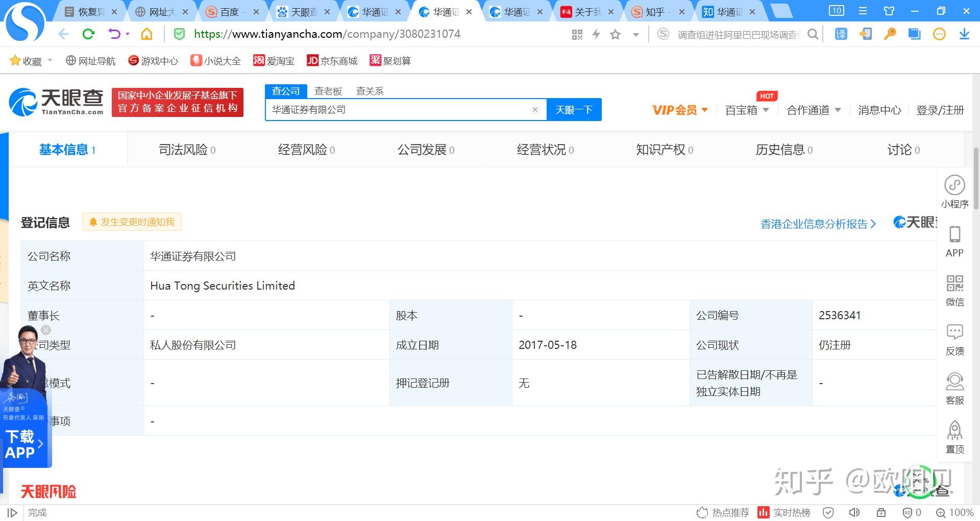Image resolution: width=980 pixels, height=521 pixels.
Task: Click the purple undo arrow icon
Action: (x=114, y=34)
